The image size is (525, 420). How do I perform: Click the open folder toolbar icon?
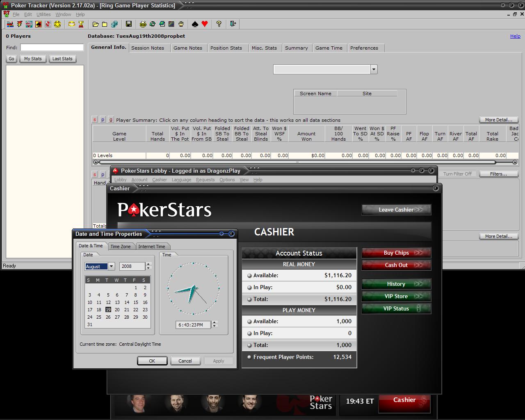[96, 24]
